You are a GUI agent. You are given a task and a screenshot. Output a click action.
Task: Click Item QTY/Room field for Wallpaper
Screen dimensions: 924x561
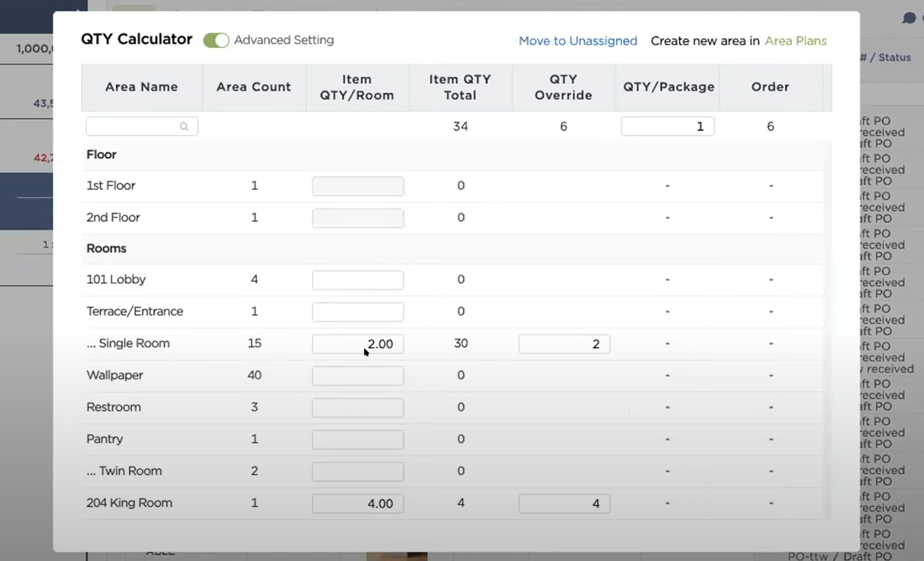[357, 376]
